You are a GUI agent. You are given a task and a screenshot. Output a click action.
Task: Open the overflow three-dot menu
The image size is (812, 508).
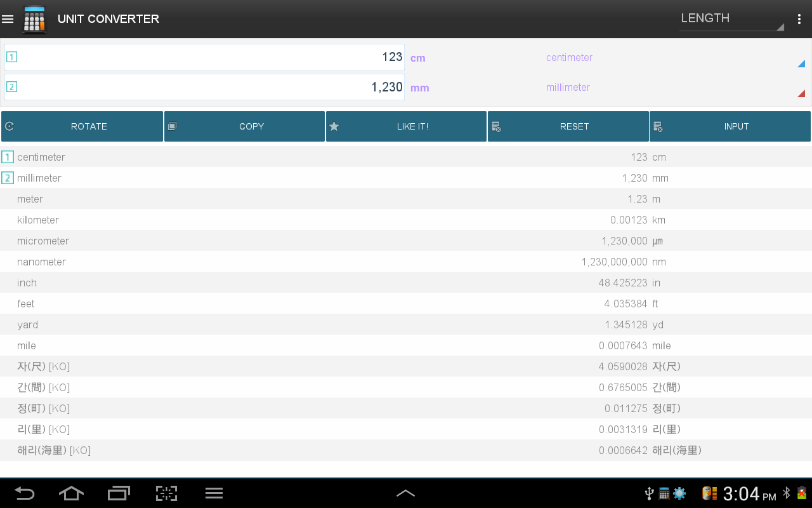(799, 19)
